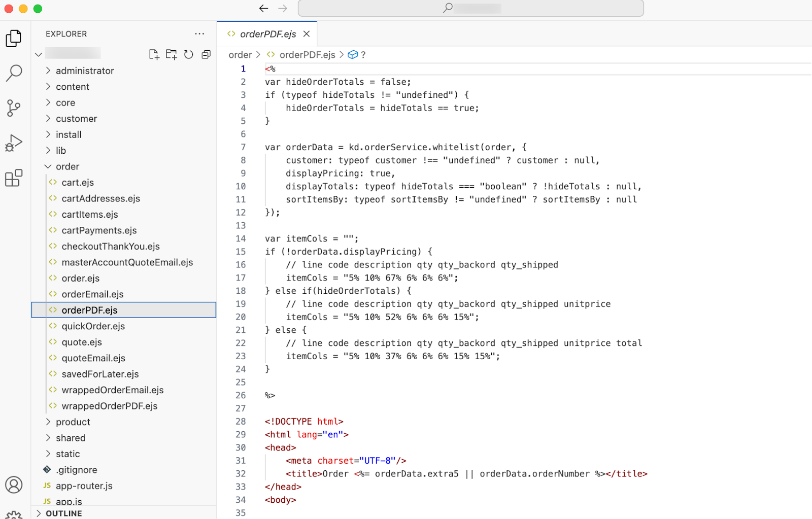812x519 pixels.
Task: Click the EXPLORER panel title
Action: point(66,34)
